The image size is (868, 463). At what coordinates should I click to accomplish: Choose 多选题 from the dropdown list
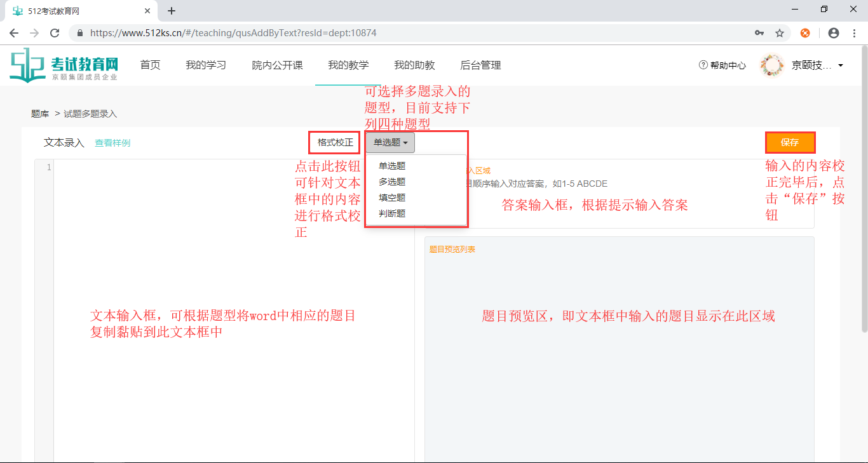click(392, 182)
